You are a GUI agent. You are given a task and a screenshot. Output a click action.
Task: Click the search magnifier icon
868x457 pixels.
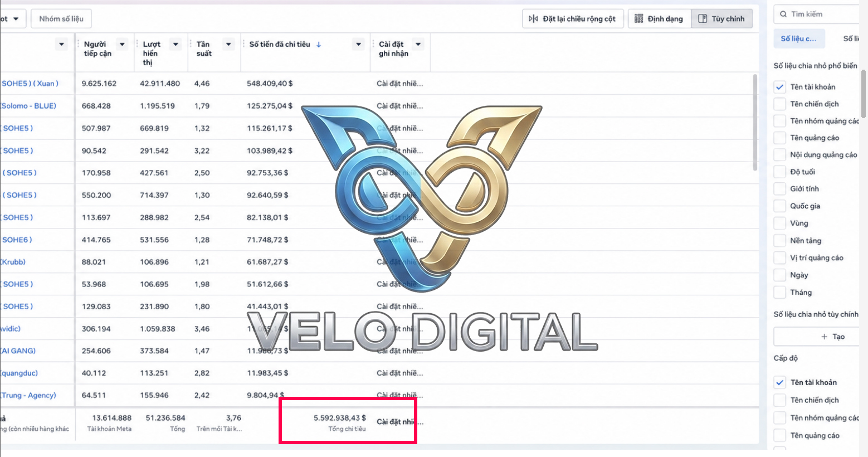tap(783, 14)
